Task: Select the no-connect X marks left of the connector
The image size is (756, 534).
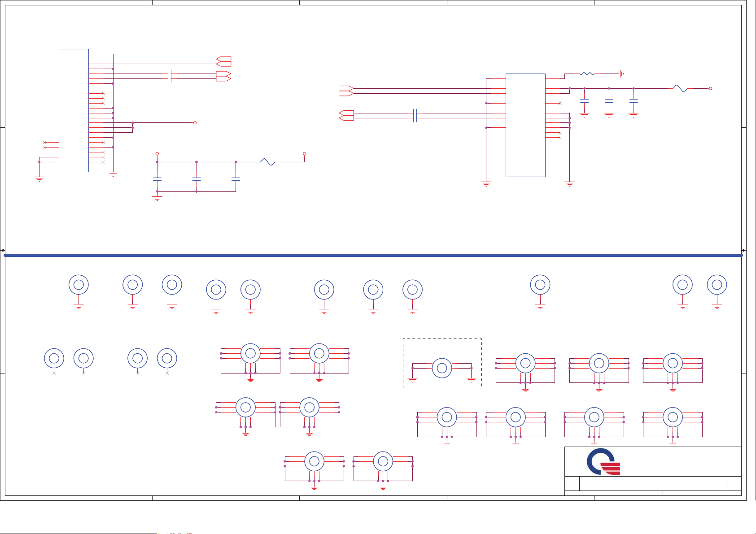Action: [x=44, y=145]
